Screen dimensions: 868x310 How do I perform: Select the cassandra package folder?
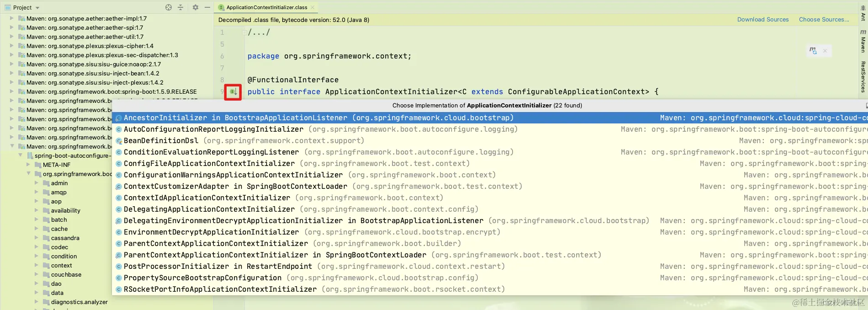(x=65, y=238)
